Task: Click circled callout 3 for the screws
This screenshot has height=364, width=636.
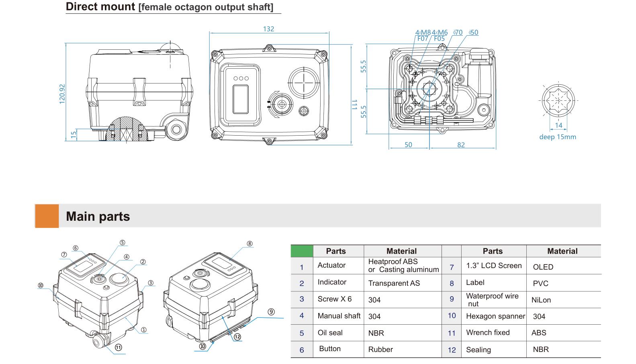Action: tap(151, 283)
